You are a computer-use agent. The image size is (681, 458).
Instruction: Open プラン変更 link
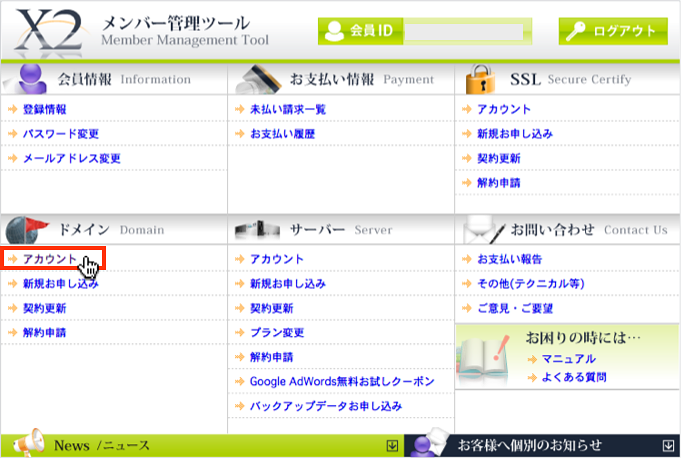(x=277, y=333)
